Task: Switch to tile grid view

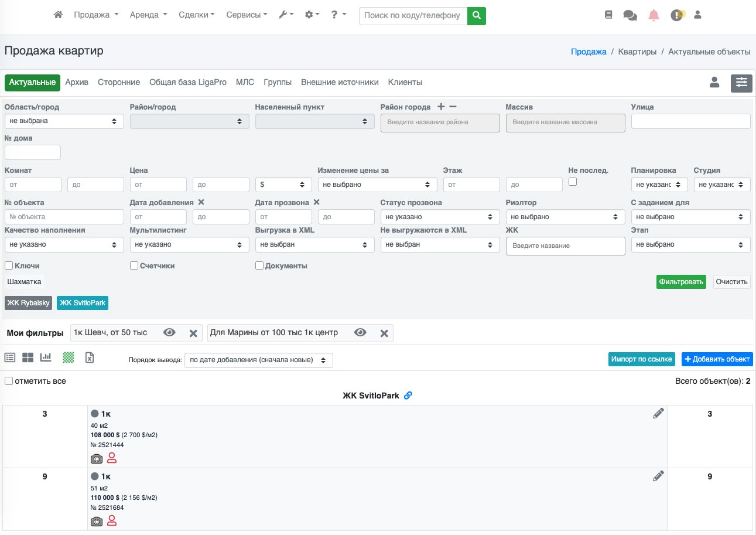Action: coord(28,357)
